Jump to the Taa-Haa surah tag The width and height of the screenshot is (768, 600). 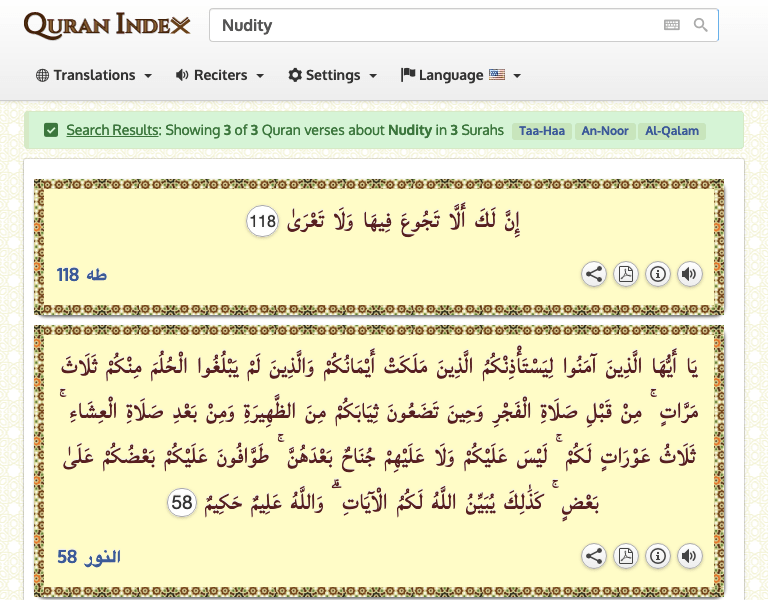point(541,131)
